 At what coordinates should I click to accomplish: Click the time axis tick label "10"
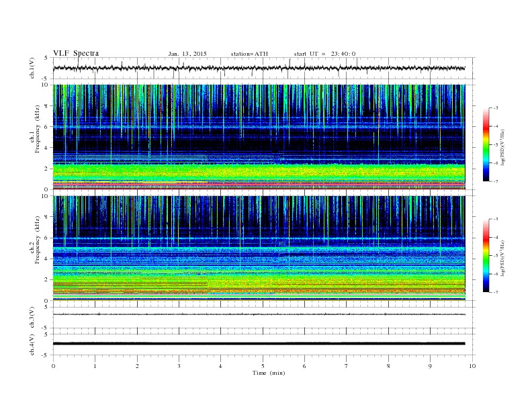pyautogui.click(x=472, y=366)
